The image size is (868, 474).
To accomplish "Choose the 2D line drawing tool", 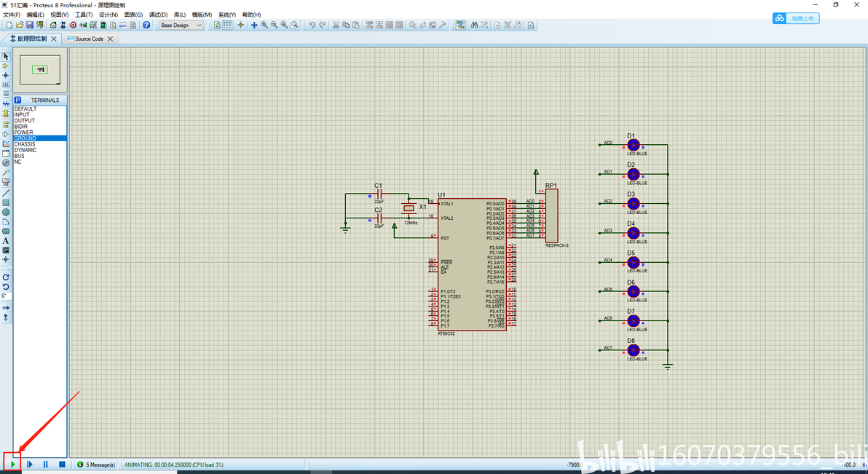I will (6, 193).
